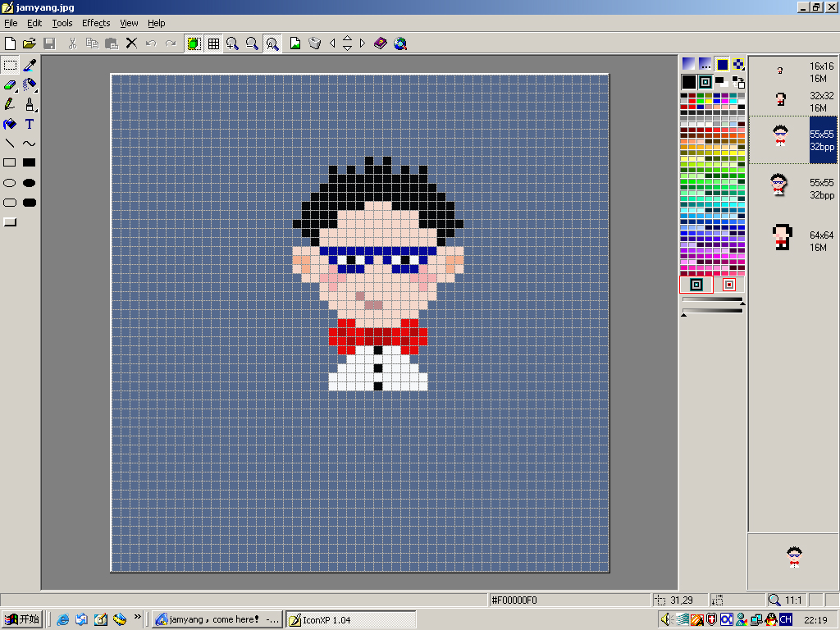Redo the last undone action

[171, 43]
